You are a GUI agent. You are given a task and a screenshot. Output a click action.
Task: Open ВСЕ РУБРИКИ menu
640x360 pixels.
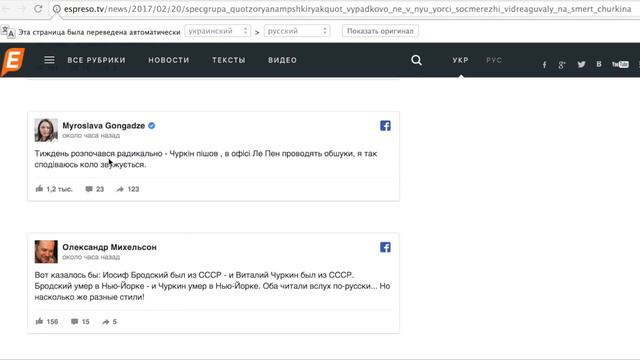(x=97, y=60)
